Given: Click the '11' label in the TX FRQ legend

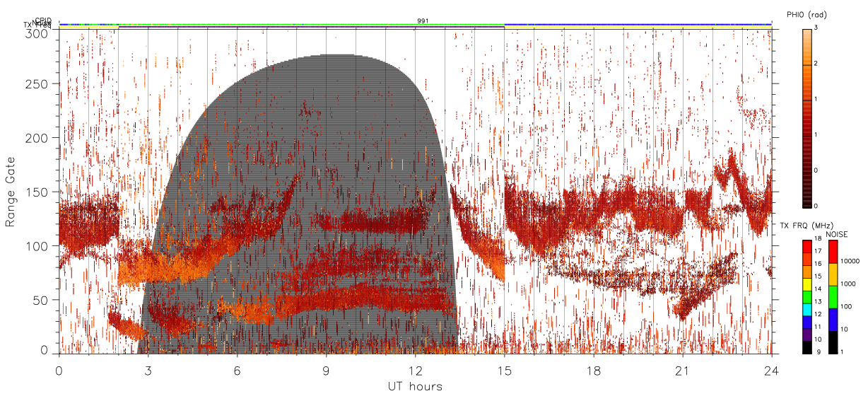Looking at the screenshot, I should point(817,327).
